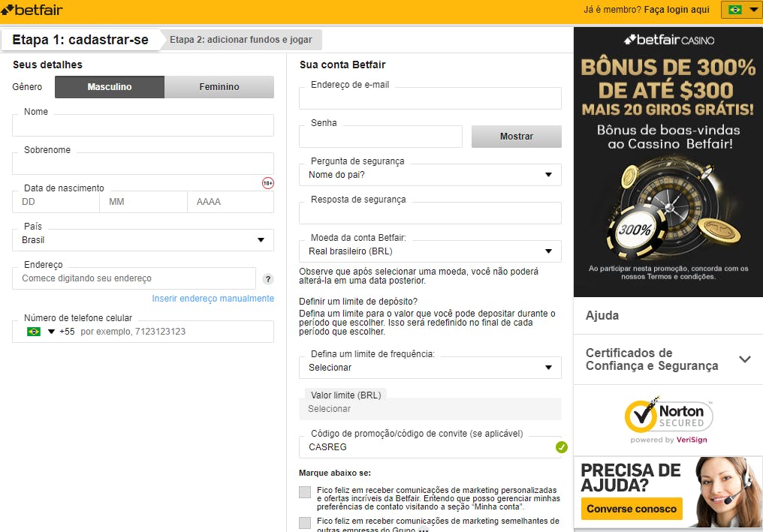Image resolution: width=763 pixels, height=532 pixels.
Task: Open the Pergunta de segurança dropdown
Action: click(430, 175)
